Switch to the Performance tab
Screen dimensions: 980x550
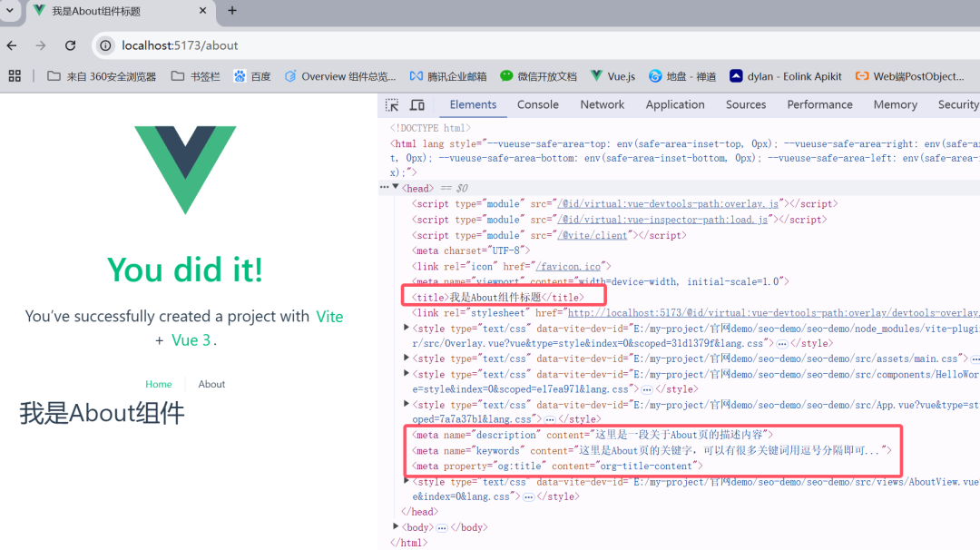(x=819, y=105)
